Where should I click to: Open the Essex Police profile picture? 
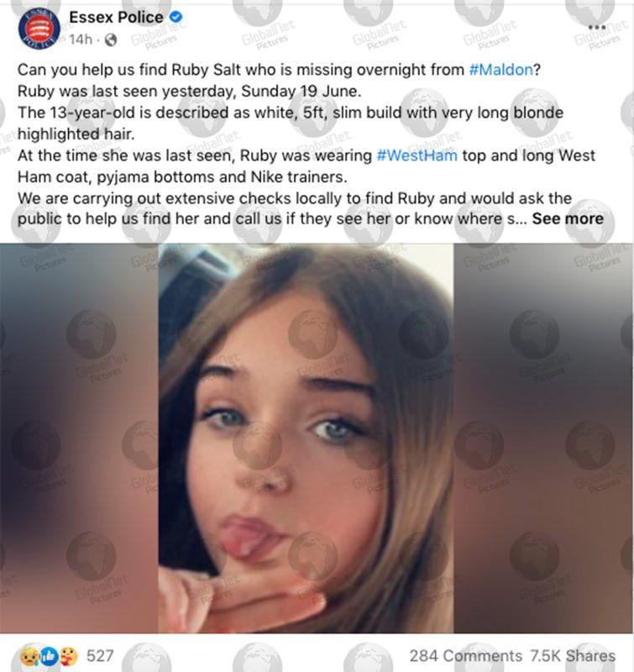pos(39,29)
